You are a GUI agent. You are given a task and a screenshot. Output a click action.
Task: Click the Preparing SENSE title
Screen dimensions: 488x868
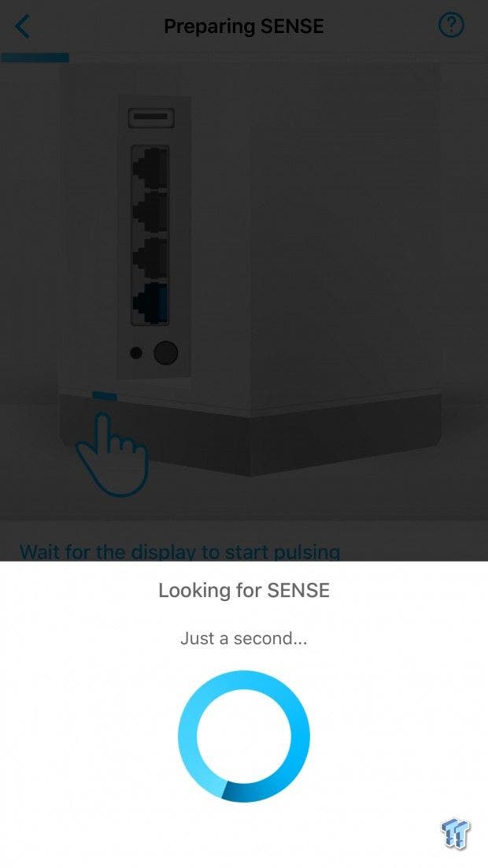tap(244, 26)
